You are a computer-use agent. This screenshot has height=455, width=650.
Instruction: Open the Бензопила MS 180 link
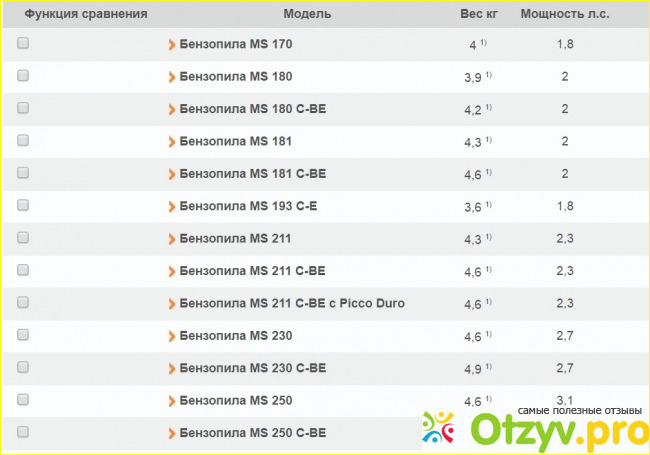tap(235, 76)
